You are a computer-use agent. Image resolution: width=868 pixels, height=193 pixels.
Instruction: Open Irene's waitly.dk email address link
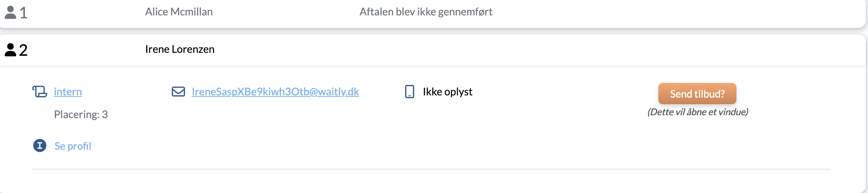click(275, 91)
